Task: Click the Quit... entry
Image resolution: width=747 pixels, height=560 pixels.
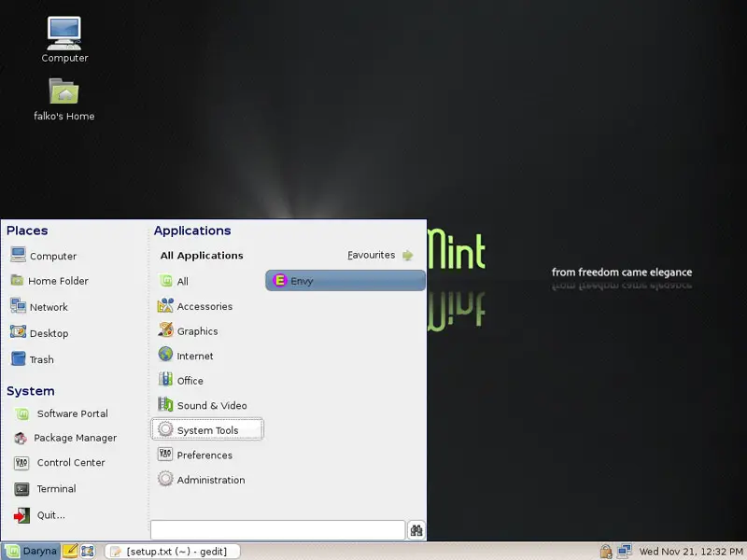Action: pyautogui.click(x=39, y=515)
